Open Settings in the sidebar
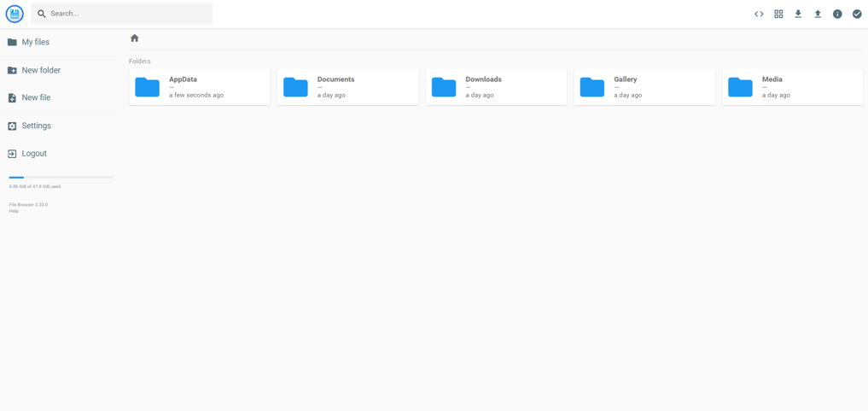868x411 pixels. [x=57, y=126]
